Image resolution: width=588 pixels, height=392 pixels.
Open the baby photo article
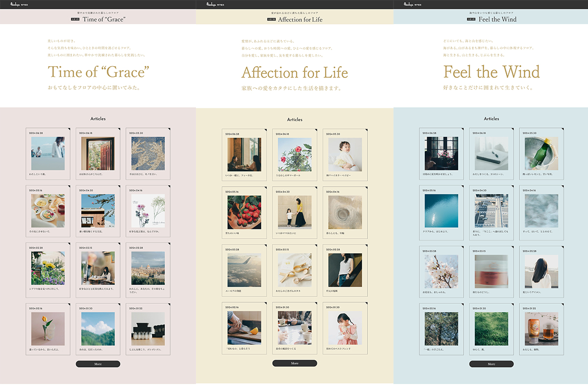(345, 154)
